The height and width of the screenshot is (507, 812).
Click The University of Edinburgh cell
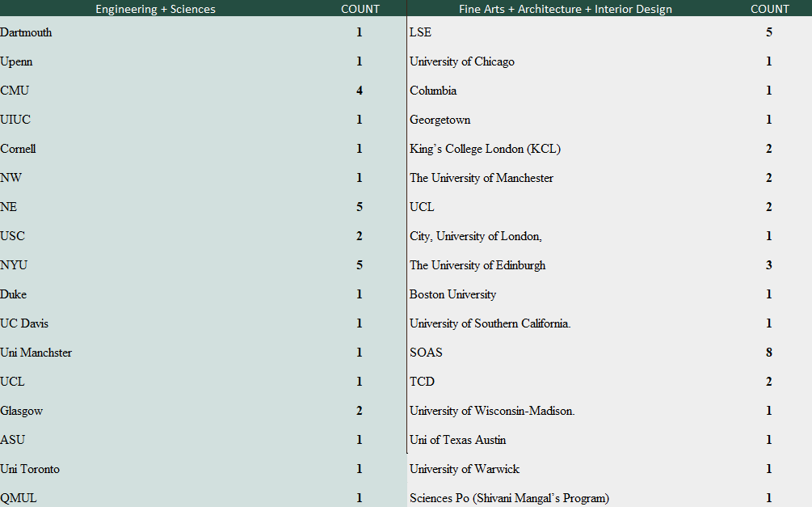(478, 265)
